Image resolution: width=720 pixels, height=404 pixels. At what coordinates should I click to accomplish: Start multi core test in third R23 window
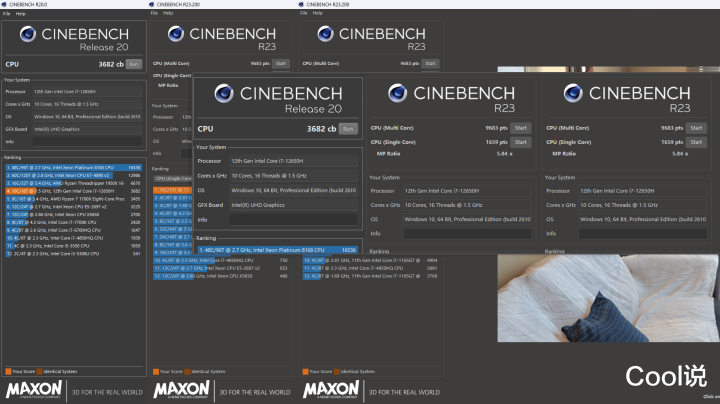pyautogui.click(x=430, y=63)
